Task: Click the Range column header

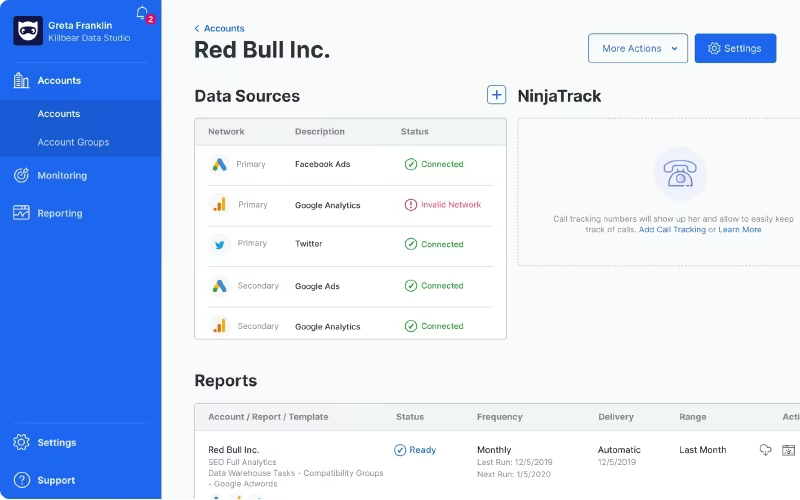Action: coord(692,417)
